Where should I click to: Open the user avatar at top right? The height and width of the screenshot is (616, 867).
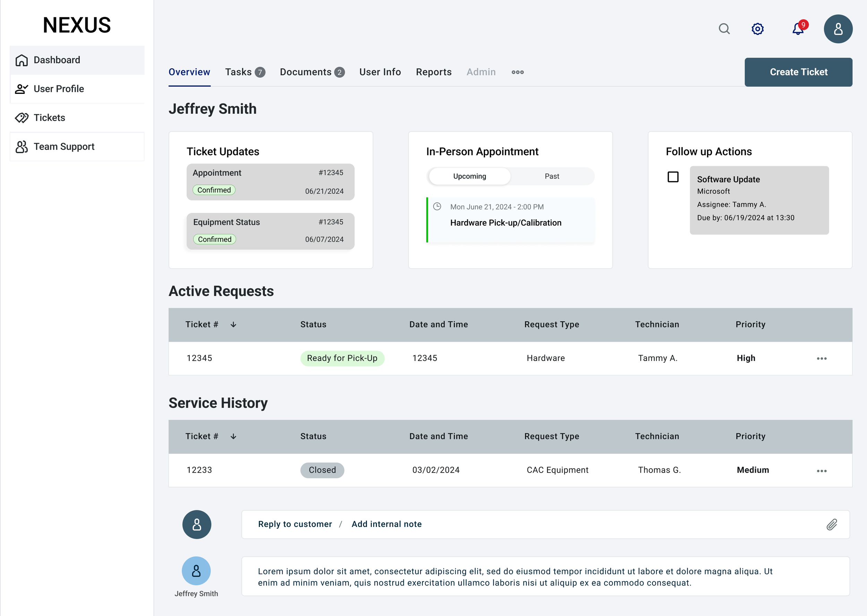tap(838, 29)
